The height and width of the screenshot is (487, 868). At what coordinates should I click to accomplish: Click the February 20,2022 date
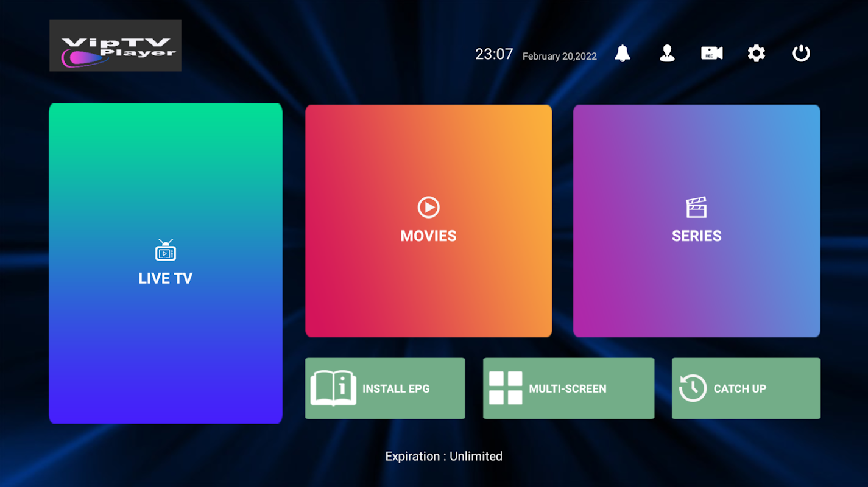pyautogui.click(x=560, y=56)
